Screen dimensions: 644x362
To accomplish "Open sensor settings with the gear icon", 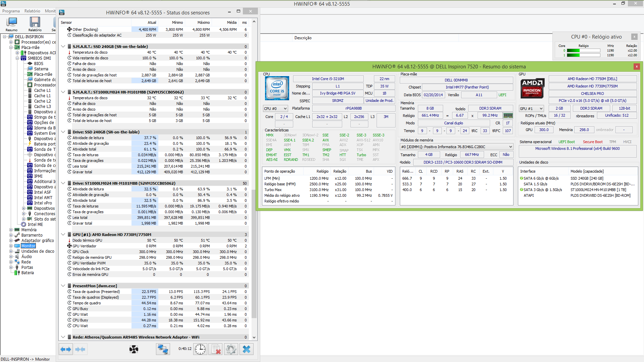I will point(231,349).
